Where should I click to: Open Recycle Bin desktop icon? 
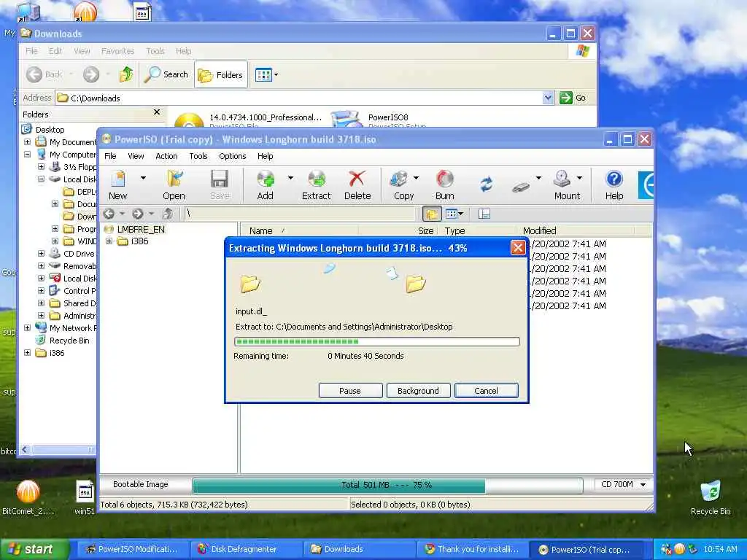[711, 497]
